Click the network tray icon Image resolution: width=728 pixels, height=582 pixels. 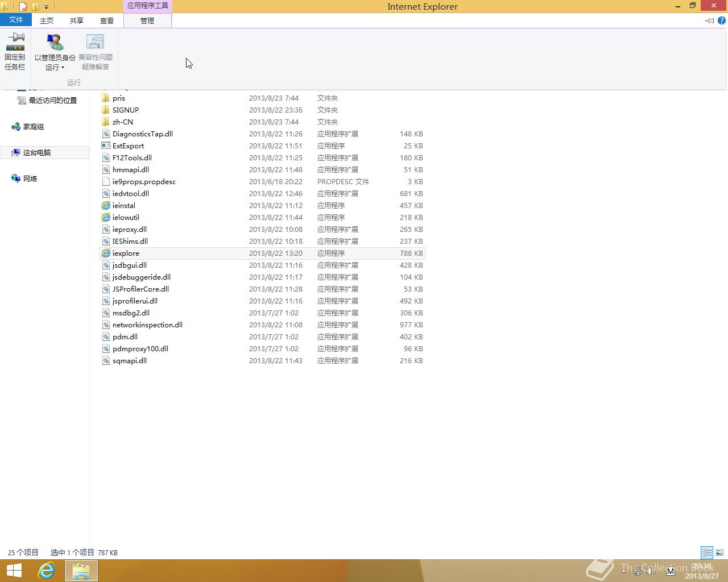tap(638, 571)
